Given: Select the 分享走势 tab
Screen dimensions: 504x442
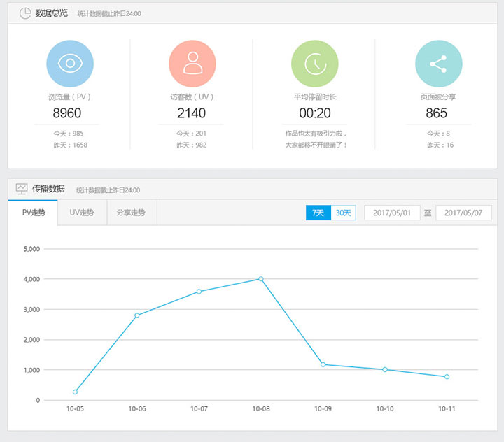Looking at the screenshot, I should point(132,213).
